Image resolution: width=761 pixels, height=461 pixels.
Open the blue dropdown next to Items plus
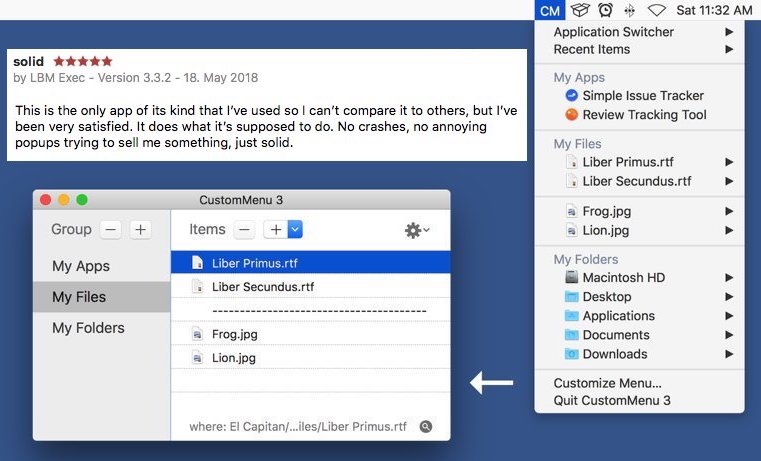coord(295,230)
